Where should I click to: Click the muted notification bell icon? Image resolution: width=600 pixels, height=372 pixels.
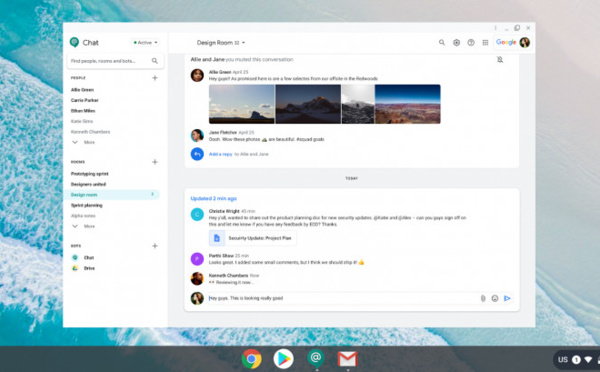pyautogui.click(x=500, y=59)
